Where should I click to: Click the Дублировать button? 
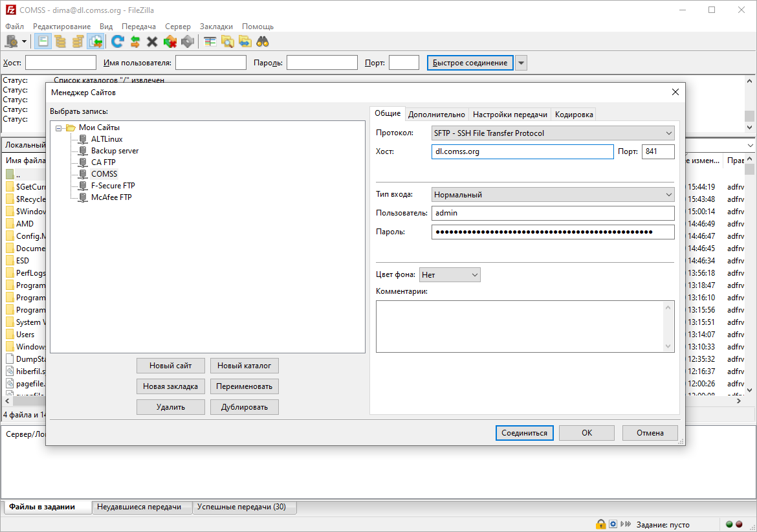coord(245,408)
